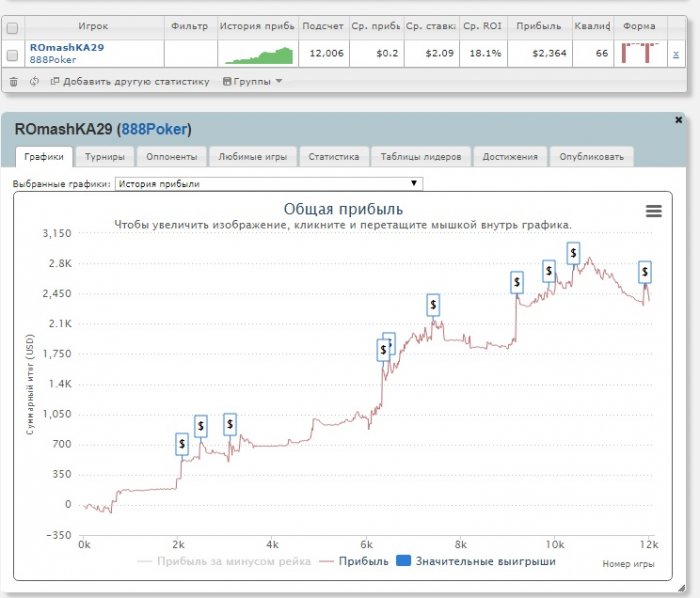The image size is (700, 598).
Task: Click the first $ win marker near 2k
Action: coord(181,443)
